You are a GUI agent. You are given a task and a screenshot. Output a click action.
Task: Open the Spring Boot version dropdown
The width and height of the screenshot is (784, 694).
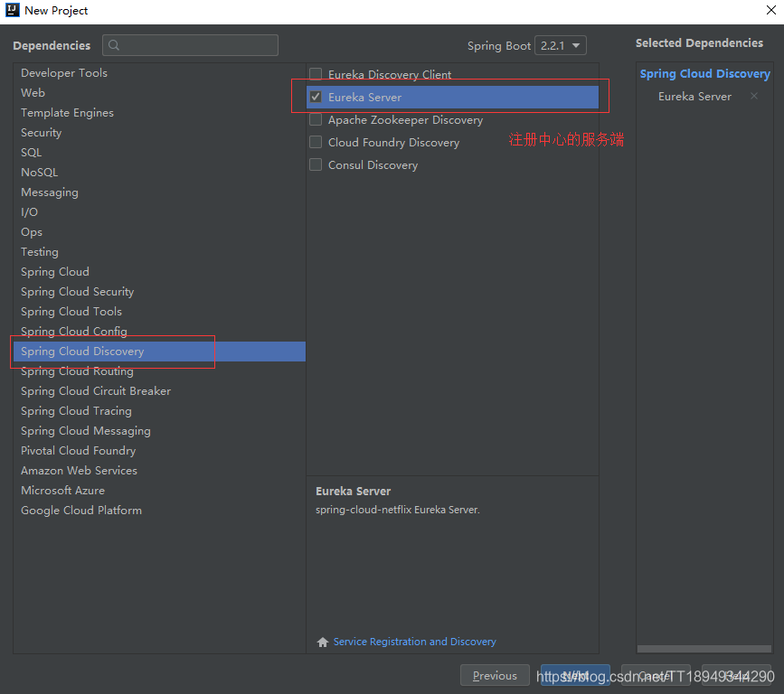pos(560,45)
